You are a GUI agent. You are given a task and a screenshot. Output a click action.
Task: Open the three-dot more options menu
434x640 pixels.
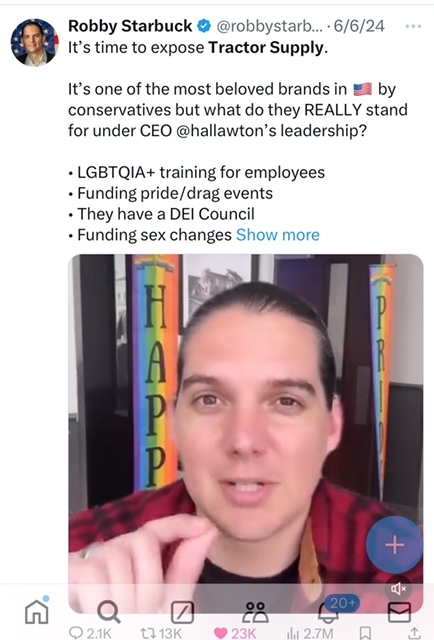tap(413, 26)
